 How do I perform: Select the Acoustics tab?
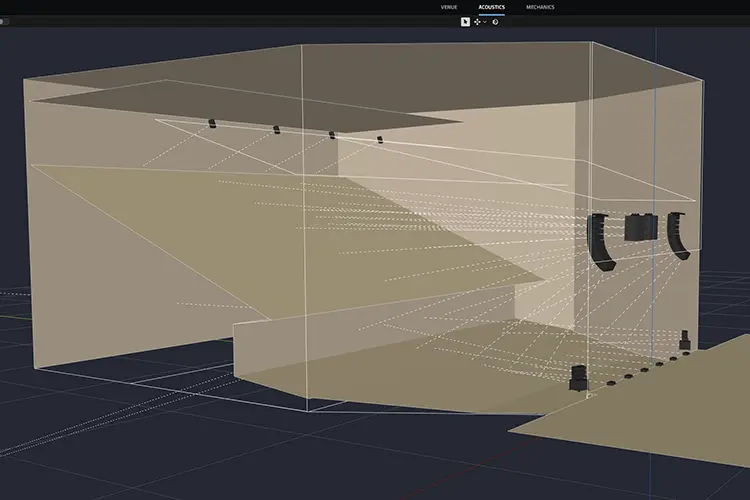[x=491, y=7]
